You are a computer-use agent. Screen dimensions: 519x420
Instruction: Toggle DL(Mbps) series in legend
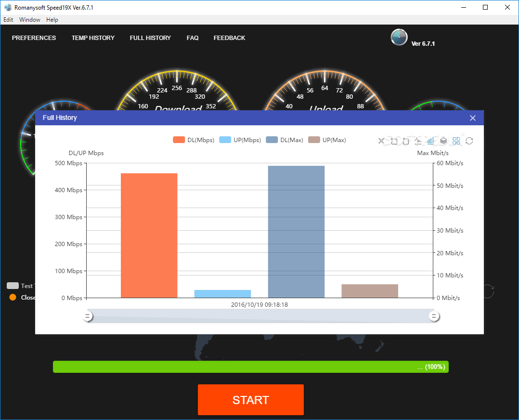pyautogui.click(x=194, y=140)
